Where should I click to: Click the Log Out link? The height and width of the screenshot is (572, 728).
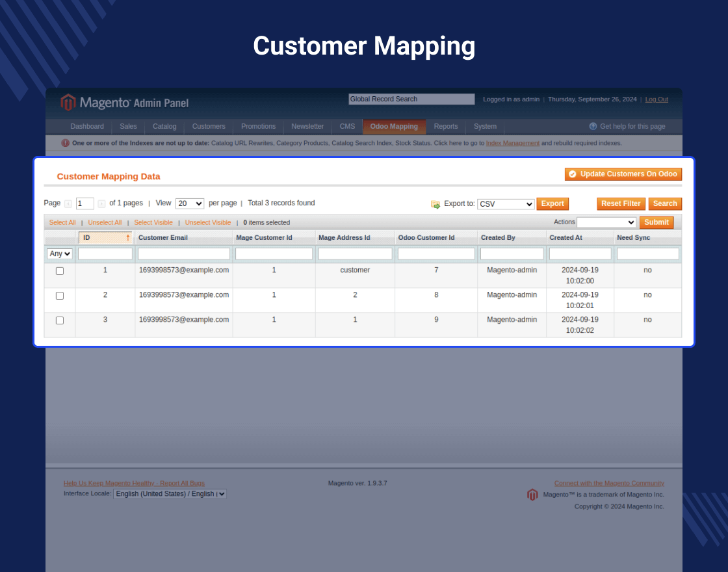point(656,99)
